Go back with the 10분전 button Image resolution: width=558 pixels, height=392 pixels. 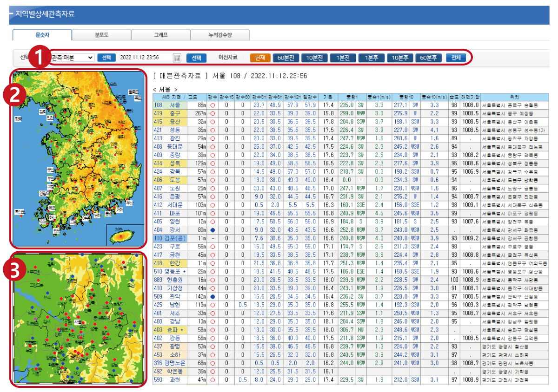coord(314,58)
